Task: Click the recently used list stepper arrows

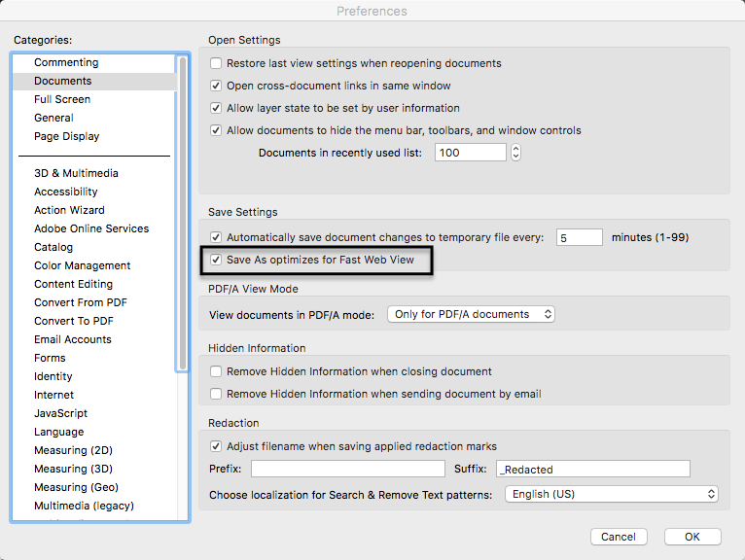Action: click(x=515, y=153)
